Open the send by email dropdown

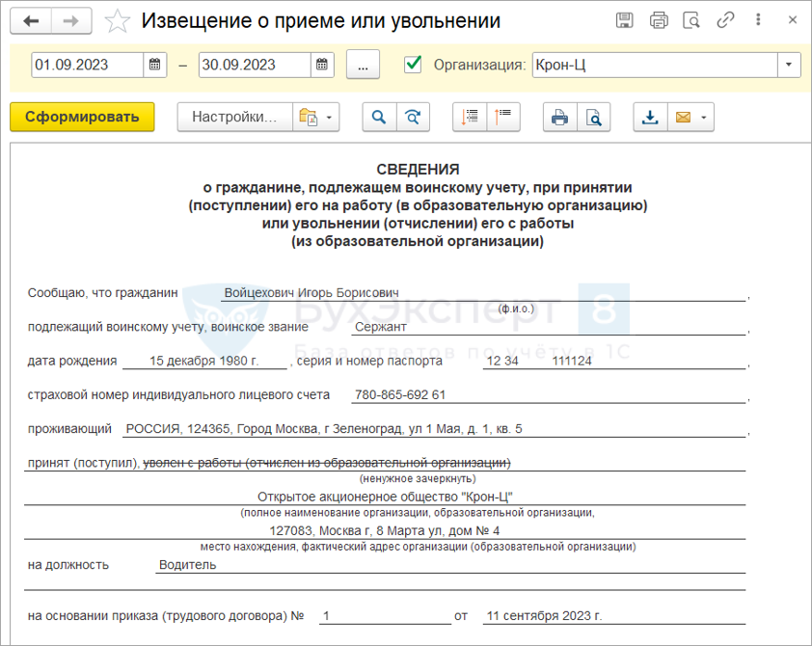(692, 117)
